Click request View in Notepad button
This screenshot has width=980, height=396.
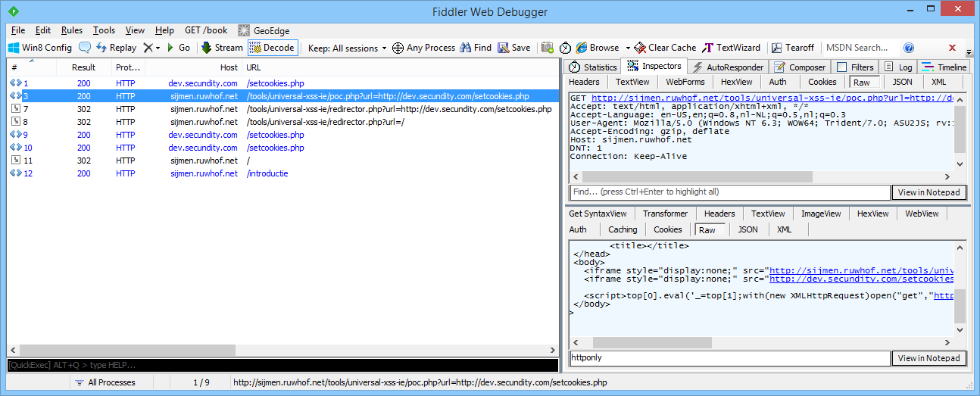point(929,192)
